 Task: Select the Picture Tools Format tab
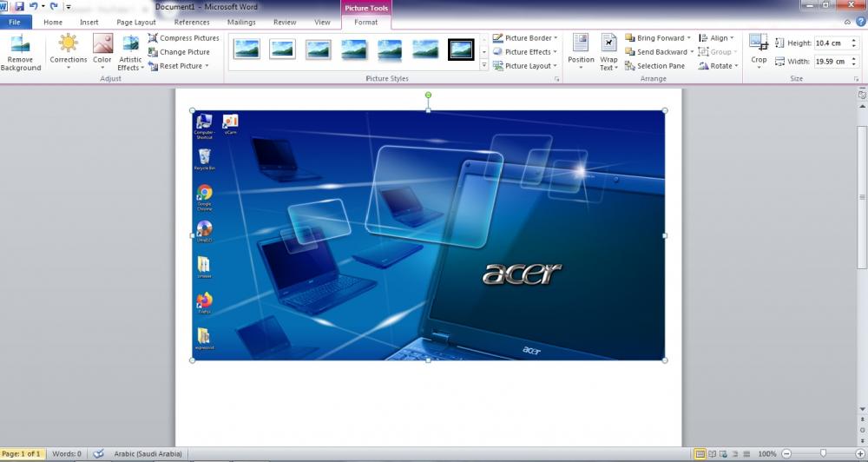click(x=366, y=23)
